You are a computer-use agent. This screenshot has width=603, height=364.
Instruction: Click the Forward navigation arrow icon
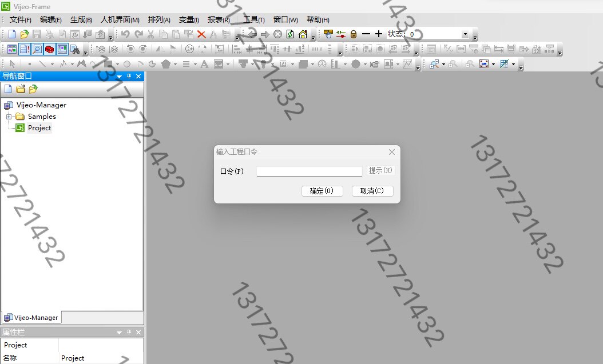[x=265, y=34]
